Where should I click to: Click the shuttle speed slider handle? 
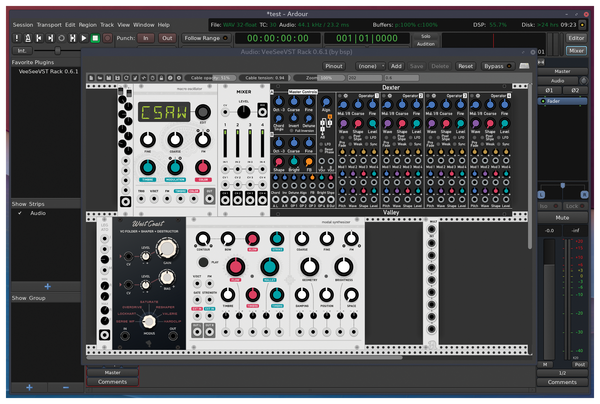(x=57, y=50)
